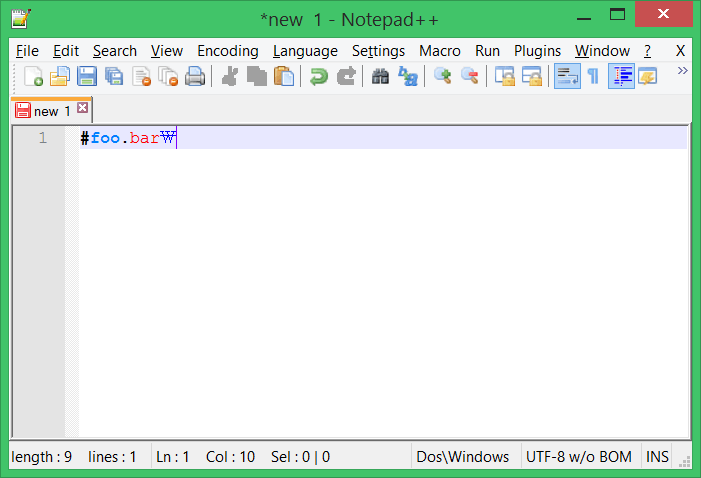This screenshot has width=701, height=478.
Task: Switch to the "new 1" document tab
Action: (x=45, y=111)
